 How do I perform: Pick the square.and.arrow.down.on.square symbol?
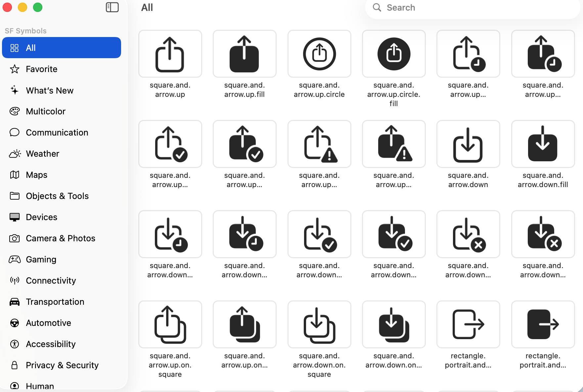pyautogui.click(x=319, y=325)
